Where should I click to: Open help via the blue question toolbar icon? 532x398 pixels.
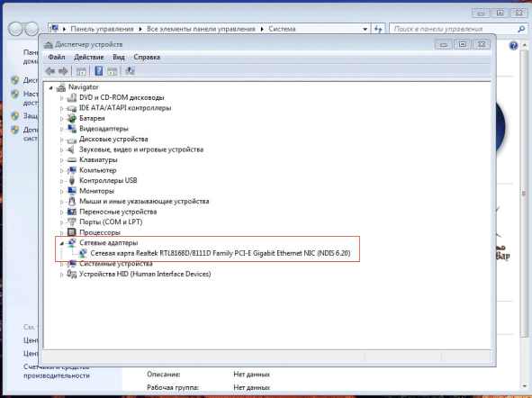click(x=98, y=71)
